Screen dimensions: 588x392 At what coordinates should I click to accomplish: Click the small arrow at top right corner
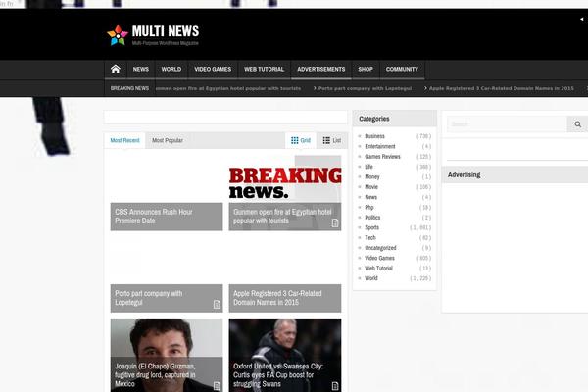tap(581, 19)
